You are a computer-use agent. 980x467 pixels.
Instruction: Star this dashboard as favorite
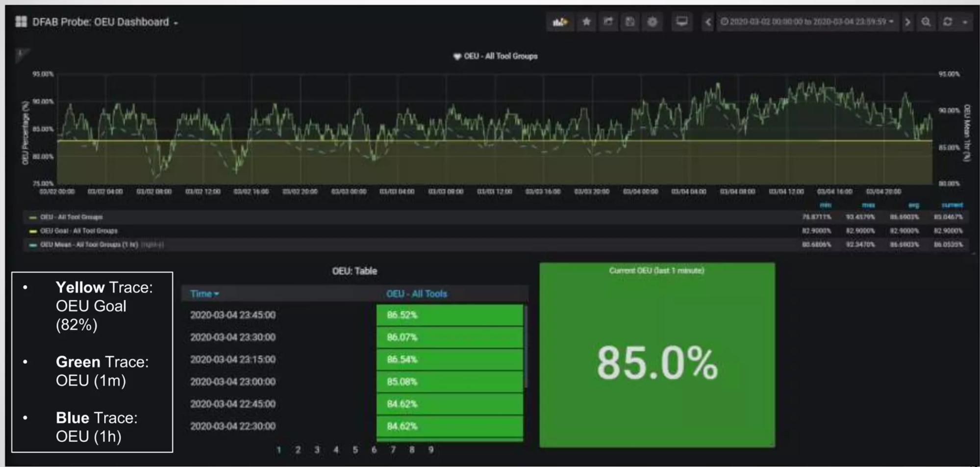coord(586,22)
